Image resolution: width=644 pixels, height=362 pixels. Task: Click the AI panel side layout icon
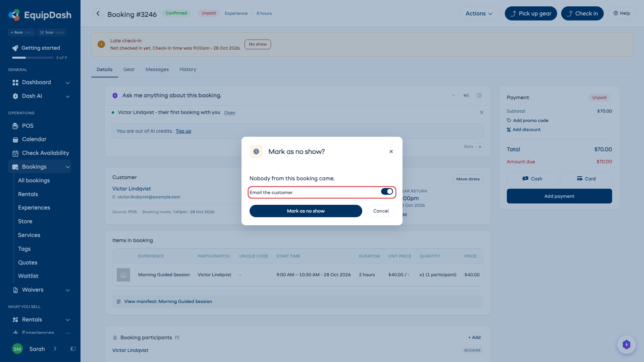479,96
